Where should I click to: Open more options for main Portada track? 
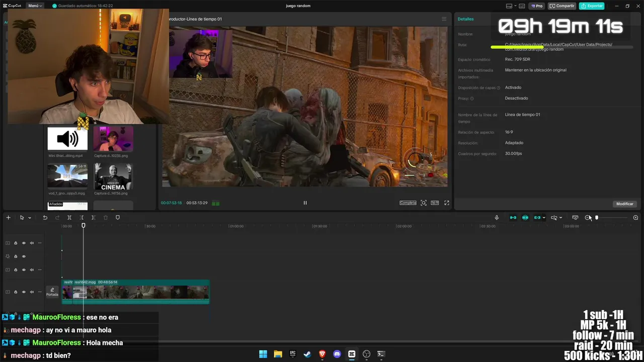[x=40, y=292]
